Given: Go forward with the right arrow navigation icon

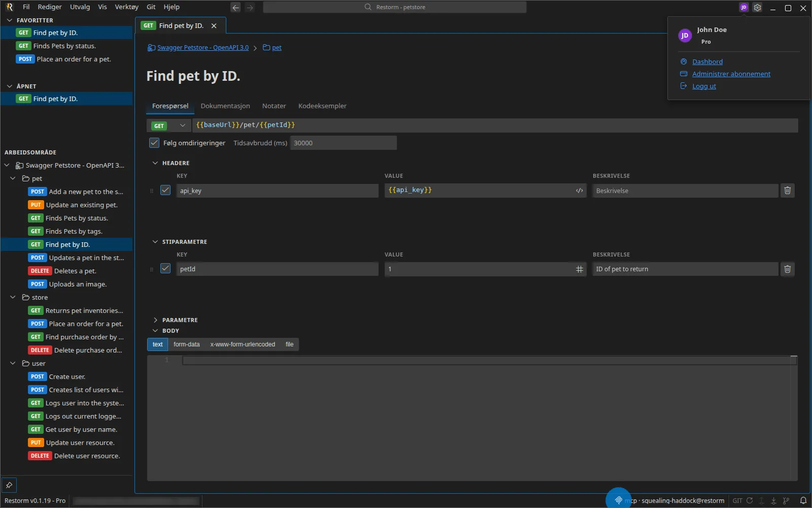Looking at the screenshot, I should tap(249, 7).
